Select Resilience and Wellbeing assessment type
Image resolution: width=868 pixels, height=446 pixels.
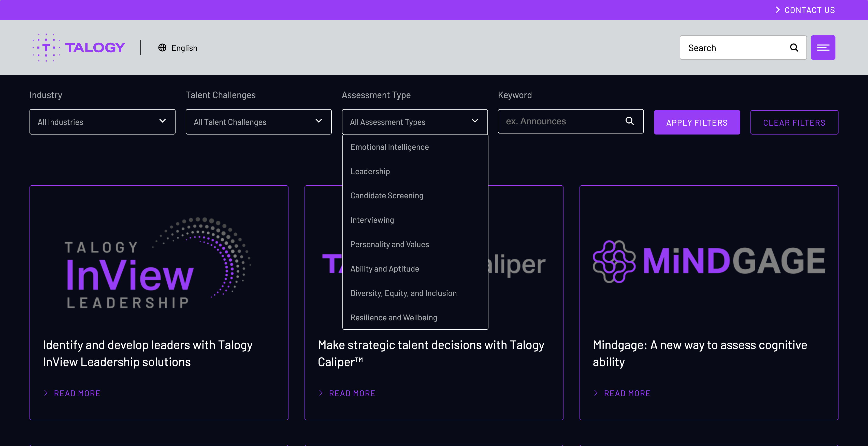pos(394,317)
